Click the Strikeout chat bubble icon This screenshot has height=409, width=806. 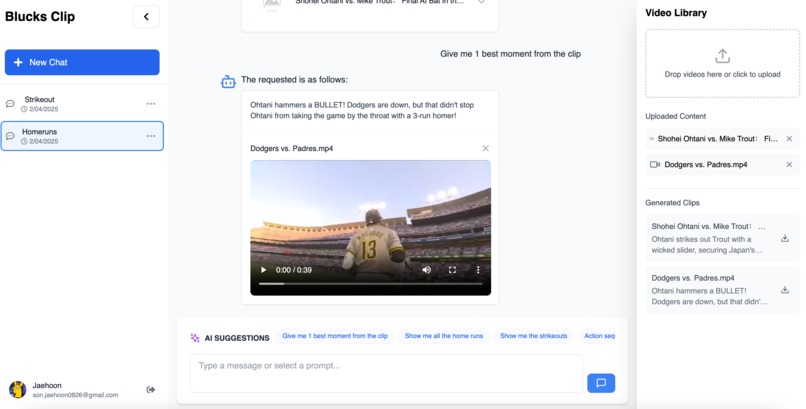(10, 104)
